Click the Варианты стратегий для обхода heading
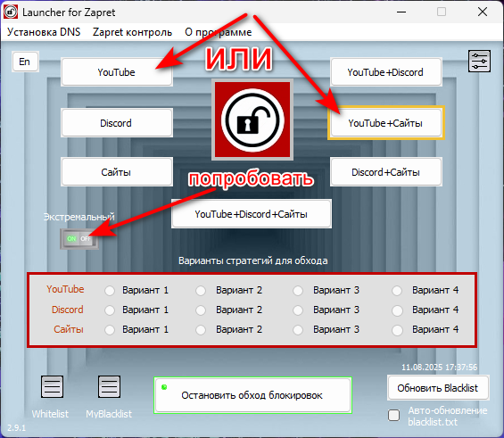The height and width of the screenshot is (438, 504). click(x=253, y=260)
